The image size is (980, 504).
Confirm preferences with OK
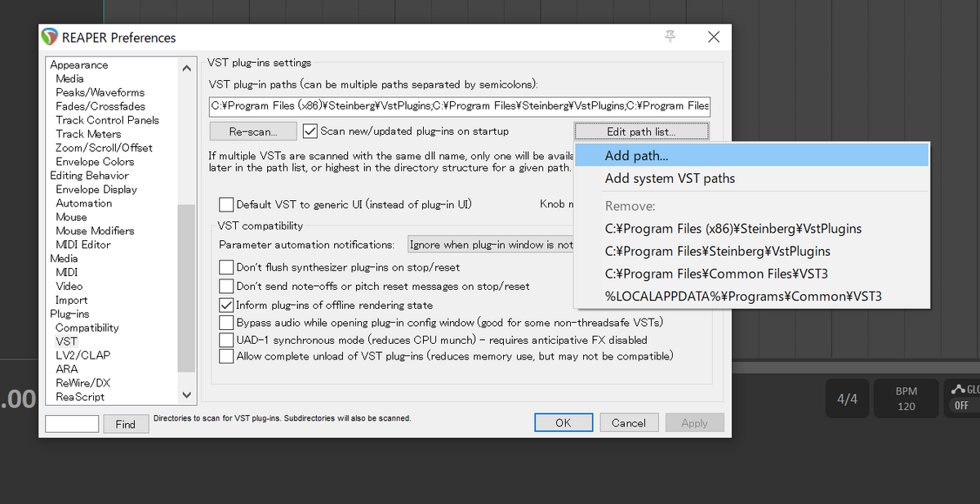(x=563, y=423)
